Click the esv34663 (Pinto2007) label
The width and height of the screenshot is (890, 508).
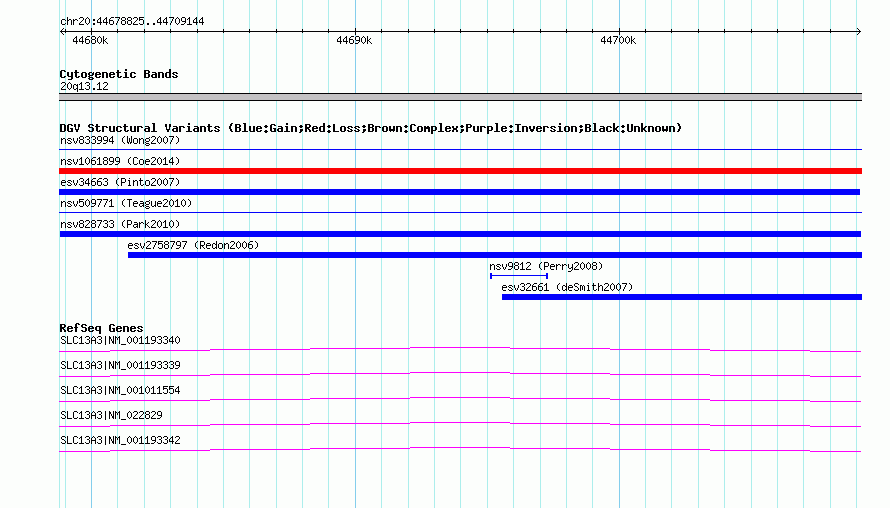[120, 182]
